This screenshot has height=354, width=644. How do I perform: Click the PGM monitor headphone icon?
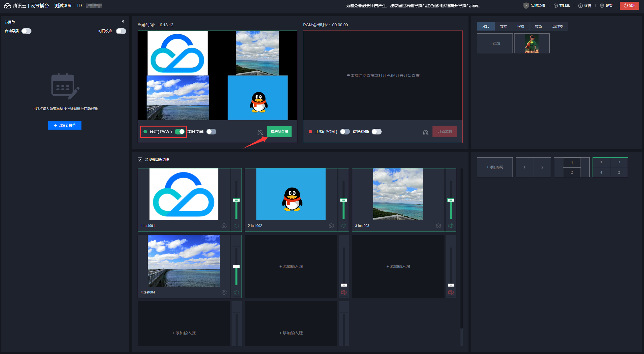tap(426, 132)
